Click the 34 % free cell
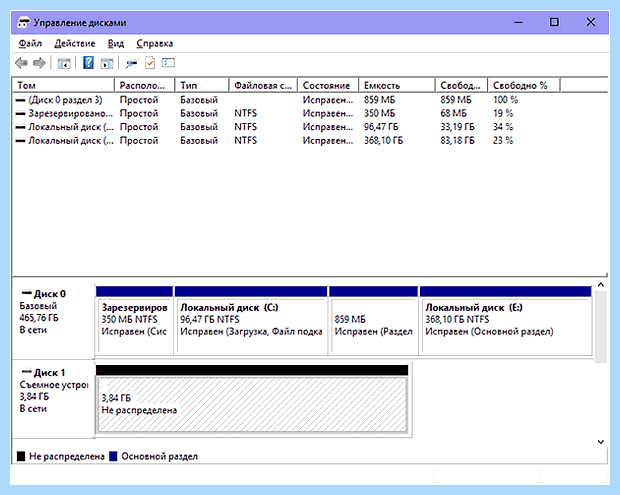 (503, 127)
